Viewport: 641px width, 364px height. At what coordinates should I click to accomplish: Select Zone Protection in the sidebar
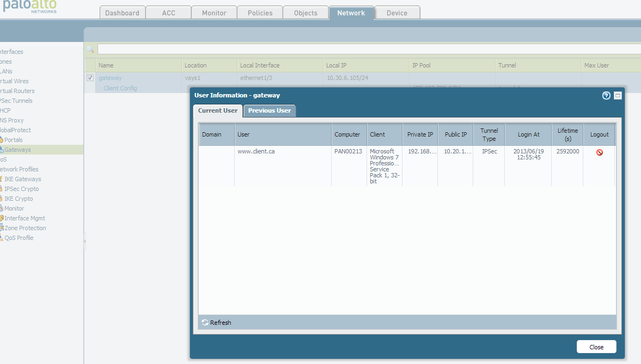pos(25,228)
